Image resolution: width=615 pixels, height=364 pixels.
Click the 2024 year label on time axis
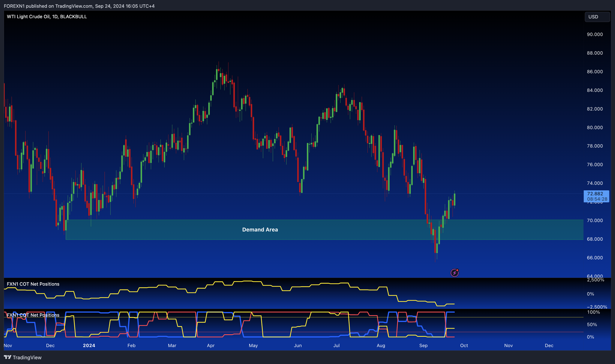coord(89,345)
